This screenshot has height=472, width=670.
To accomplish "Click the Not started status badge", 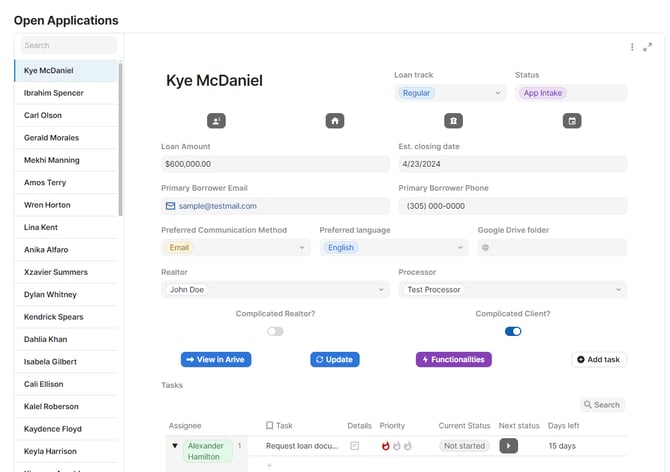I will [464, 446].
